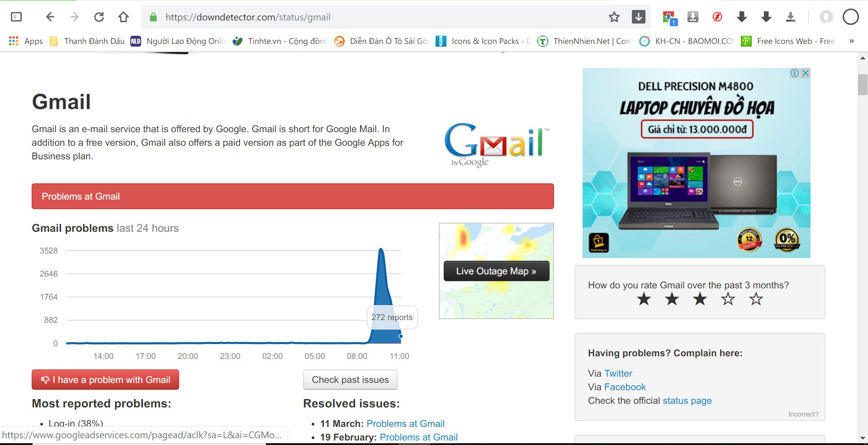The width and height of the screenshot is (868, 445).
Task: Click the red Problems at Gmail banner
Action: tap(293, 196)
